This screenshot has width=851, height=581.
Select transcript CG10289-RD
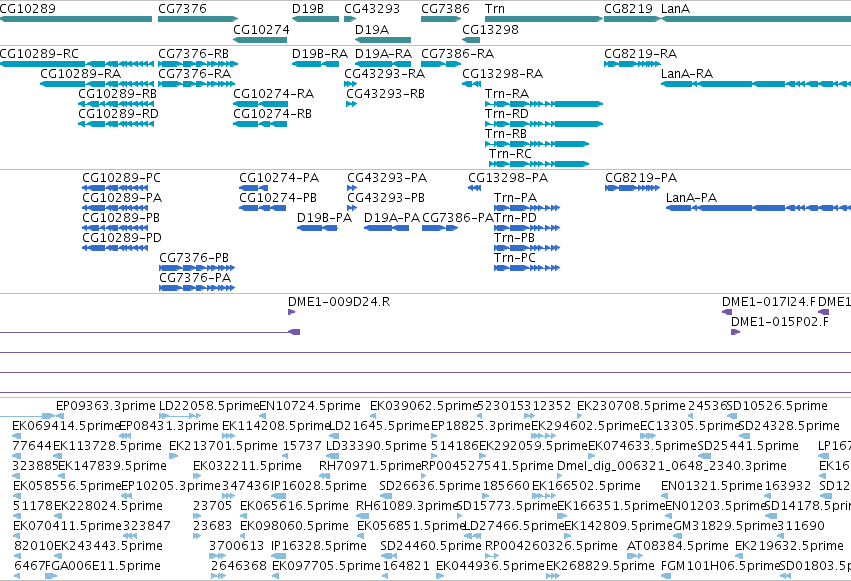118,114
